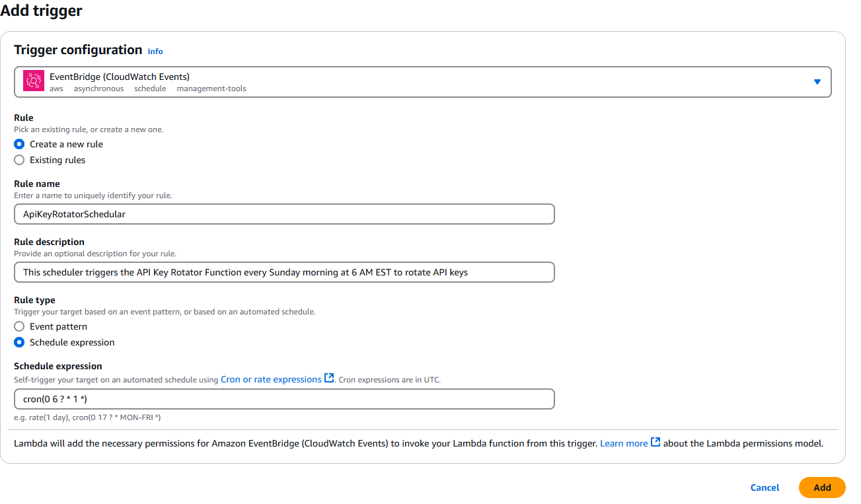Choose the Schedule expression rule type
The width and height of the screenshot is (861, 504).
[x=19, y=342]
